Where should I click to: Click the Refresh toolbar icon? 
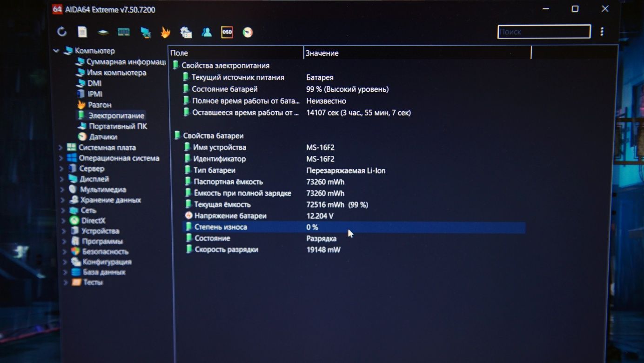(x=62, y=32)
